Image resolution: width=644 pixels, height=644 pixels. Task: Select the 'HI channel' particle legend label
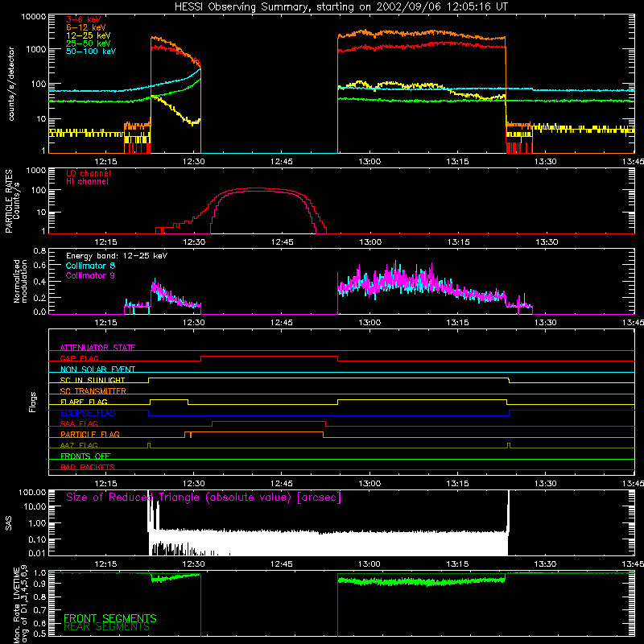pos(88,182)
